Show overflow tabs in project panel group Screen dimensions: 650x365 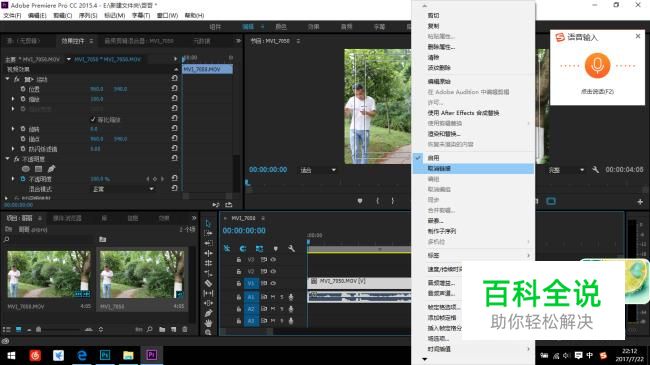pyautogui.click(x=194, y=218)
